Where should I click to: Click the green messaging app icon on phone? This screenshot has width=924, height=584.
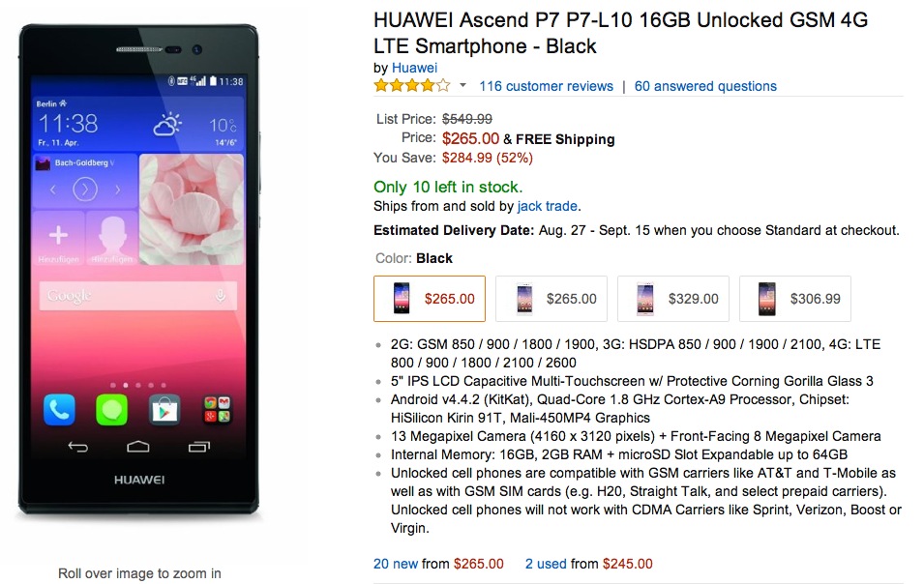111,410
